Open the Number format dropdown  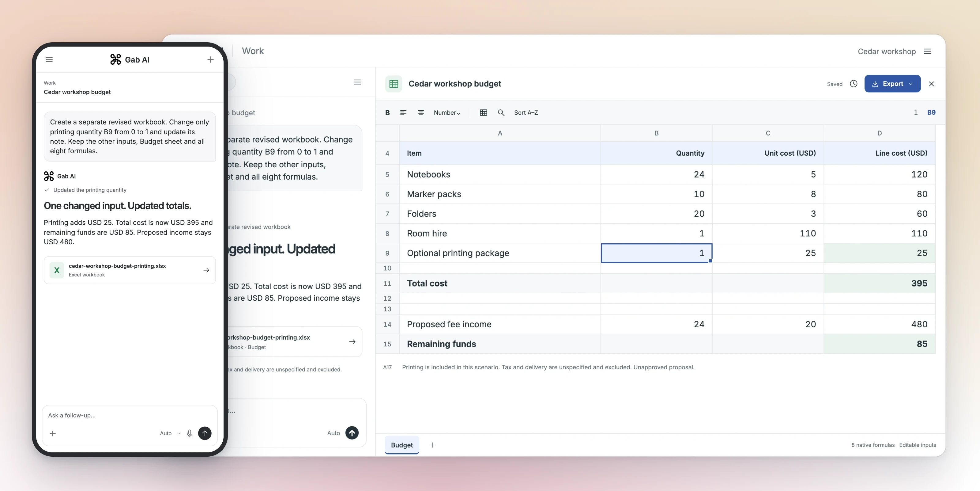[x=447, y=113]
